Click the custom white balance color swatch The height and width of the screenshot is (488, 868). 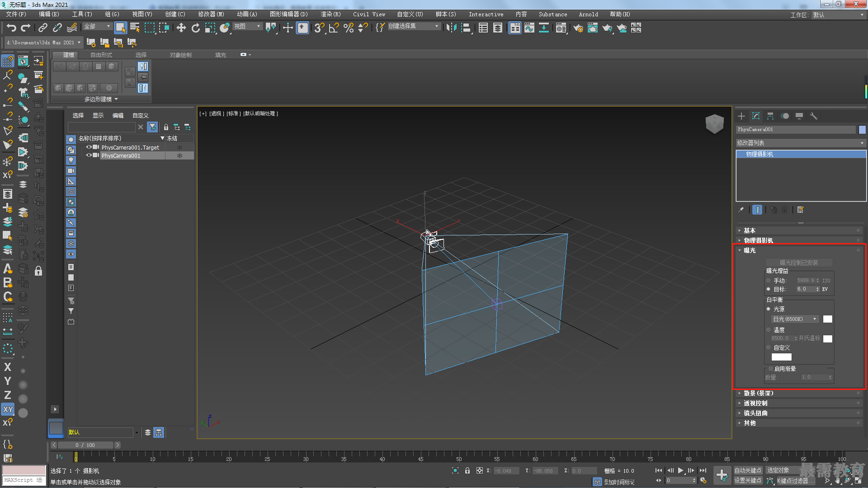(781, 357)
